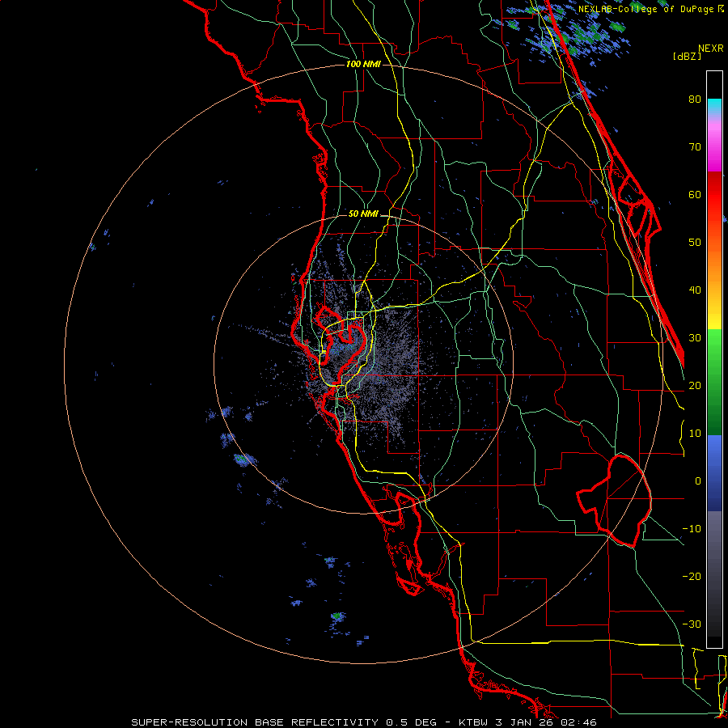The image size is (728, 728).
Task: Click the "KTBW" station identifier in the caption
Action: (x=475, y=722)
